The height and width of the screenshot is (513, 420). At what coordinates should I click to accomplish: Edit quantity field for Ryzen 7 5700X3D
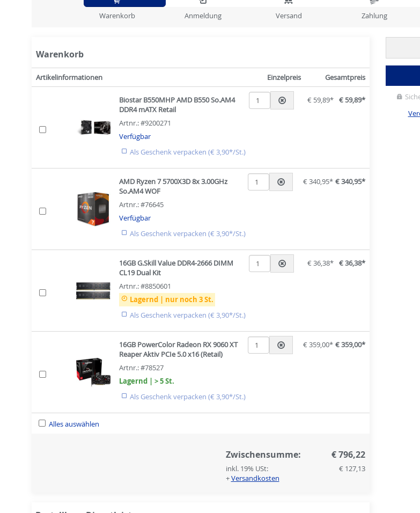[258, 182]
